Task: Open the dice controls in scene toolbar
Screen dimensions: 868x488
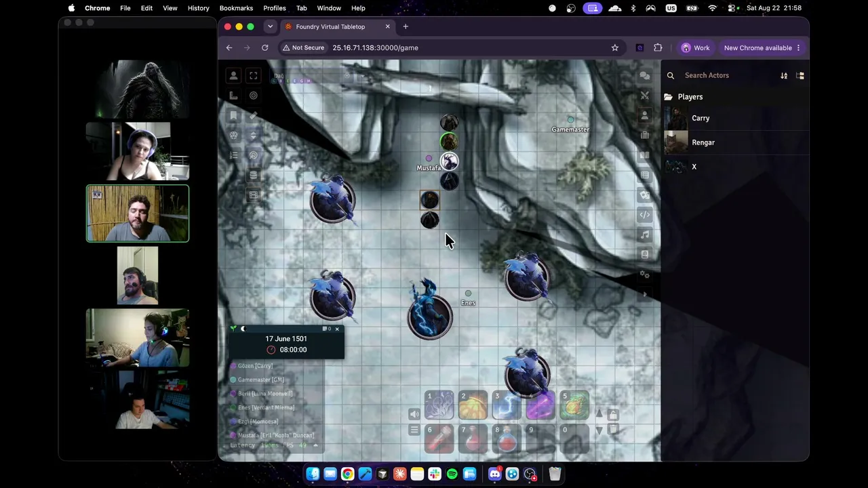Action: pyautogui.click(x=233, y=136)
